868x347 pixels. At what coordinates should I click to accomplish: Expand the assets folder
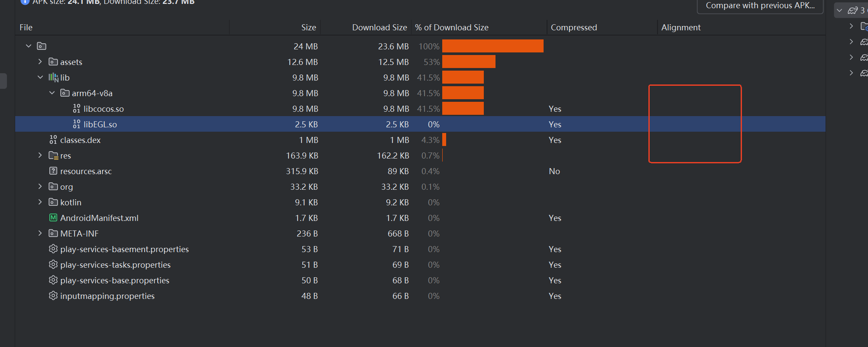(x=40, y=62)
